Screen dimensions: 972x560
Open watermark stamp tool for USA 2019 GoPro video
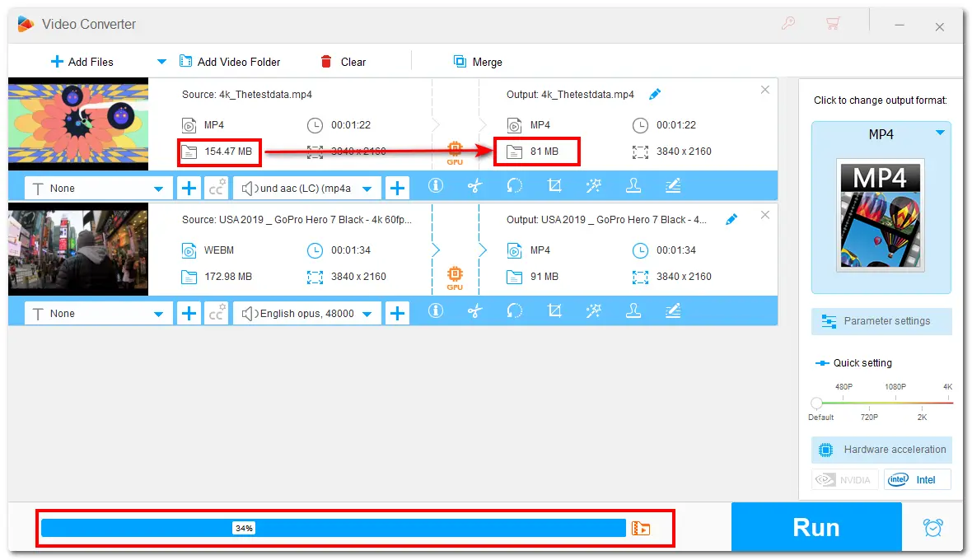[633, 311]
